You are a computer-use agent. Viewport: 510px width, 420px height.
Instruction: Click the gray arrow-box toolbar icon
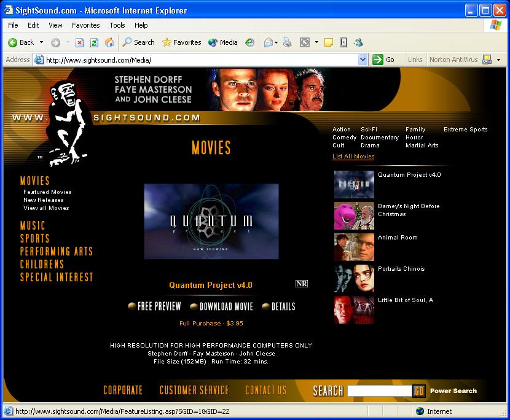pyautogui.click(x=305, y=42)
